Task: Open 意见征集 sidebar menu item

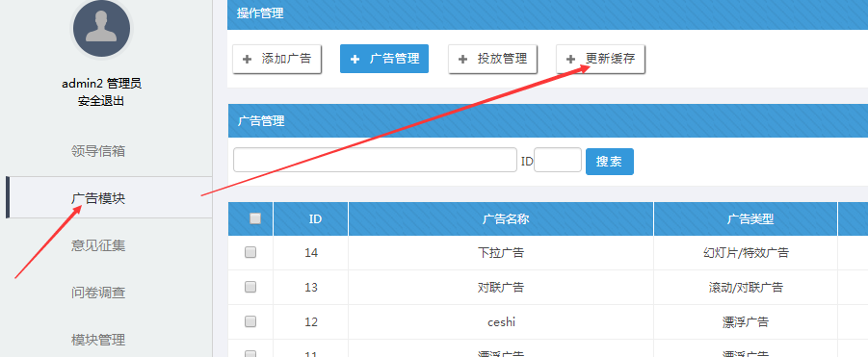Action: pos(98,245)
